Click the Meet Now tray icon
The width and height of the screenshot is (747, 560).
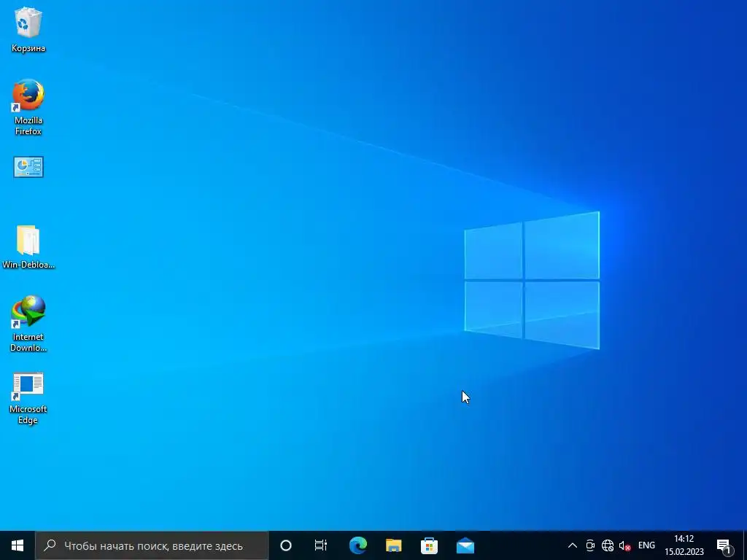point(589,545)
